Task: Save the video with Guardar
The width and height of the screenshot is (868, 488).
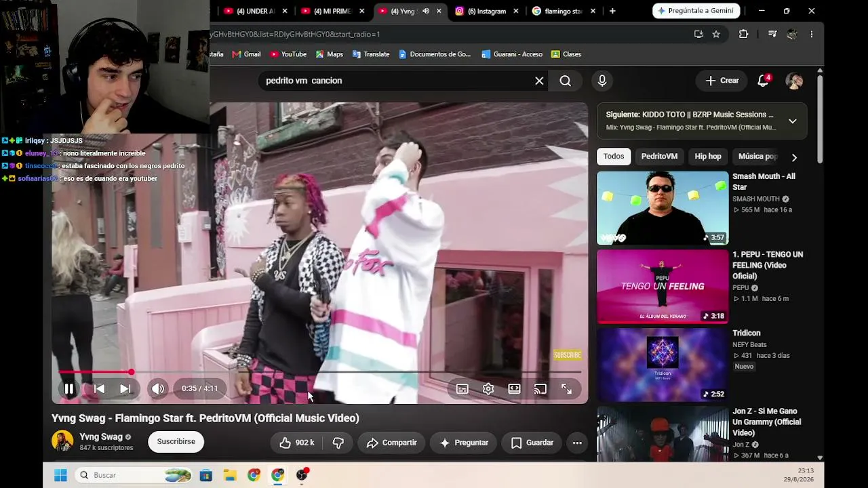Action: pos(532,443)
